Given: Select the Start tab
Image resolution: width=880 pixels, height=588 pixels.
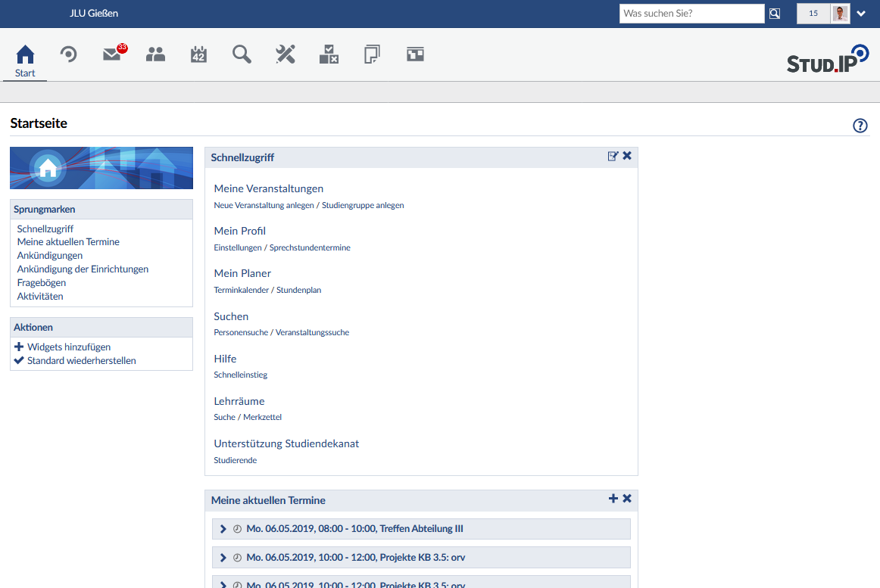Looking at the screenshot, I should click(x=25, y=61).
